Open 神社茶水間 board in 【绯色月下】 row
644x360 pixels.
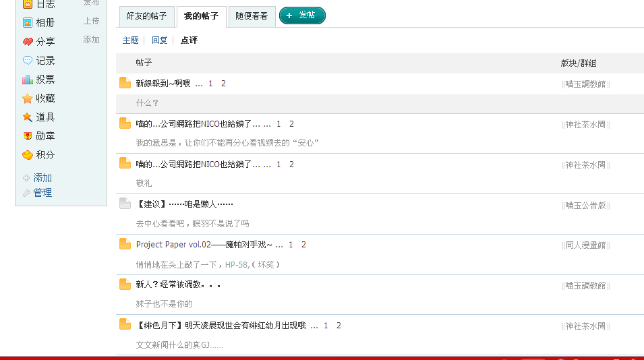tap(585, 326)
